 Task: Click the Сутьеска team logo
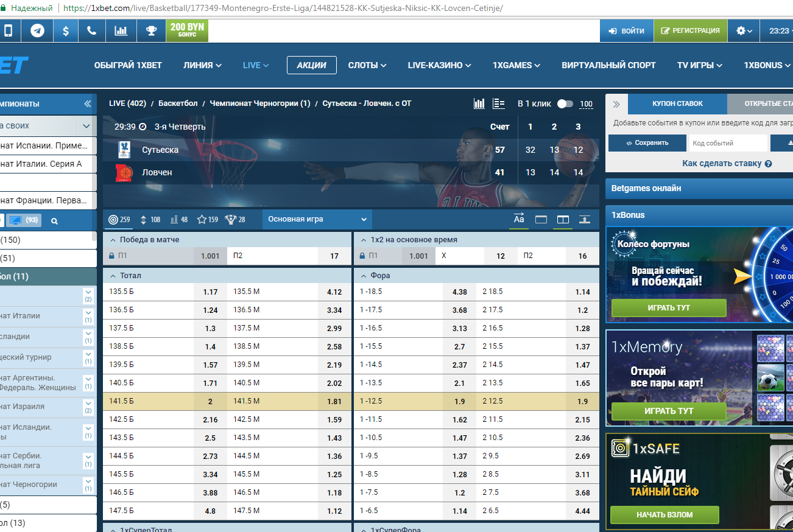tap(124, 150)
